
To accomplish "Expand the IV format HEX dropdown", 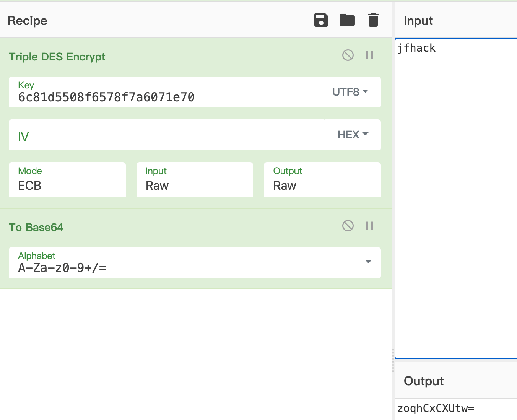I will coord(353,135).
